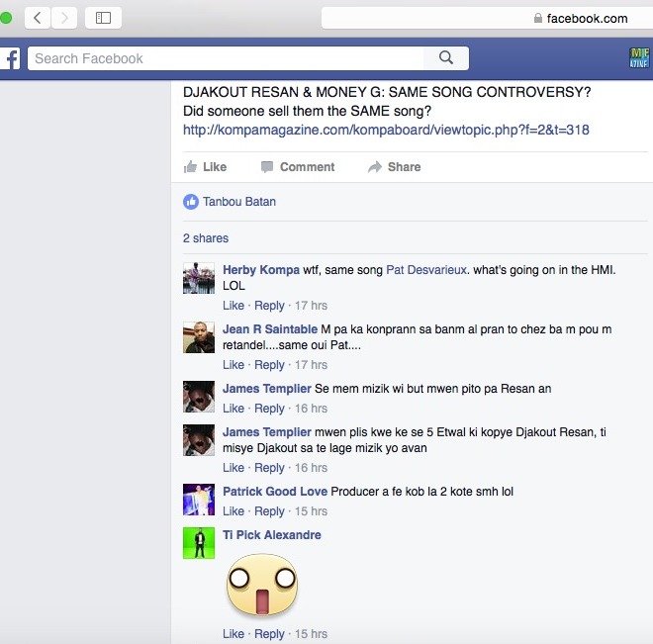This screenshot has height=644, width=653.
Task: Click Herby Kompa's avatar thumbnail
Action: click(199, 278)
